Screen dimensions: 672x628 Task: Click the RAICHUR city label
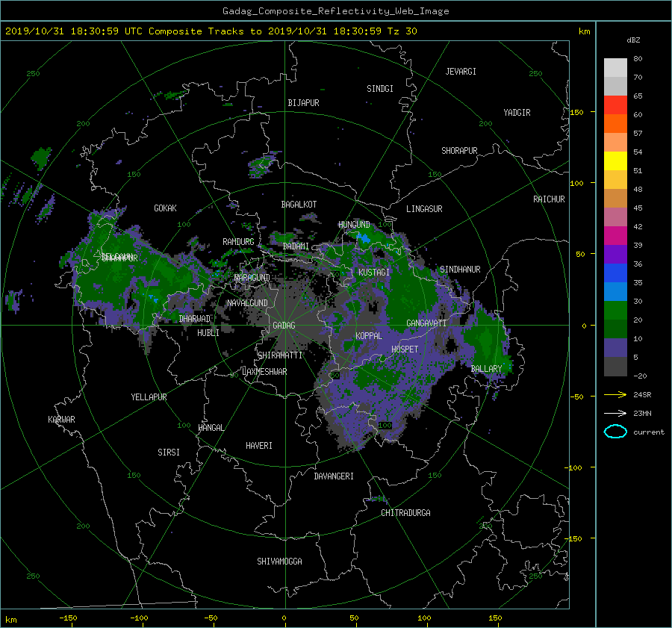[549, 199]
